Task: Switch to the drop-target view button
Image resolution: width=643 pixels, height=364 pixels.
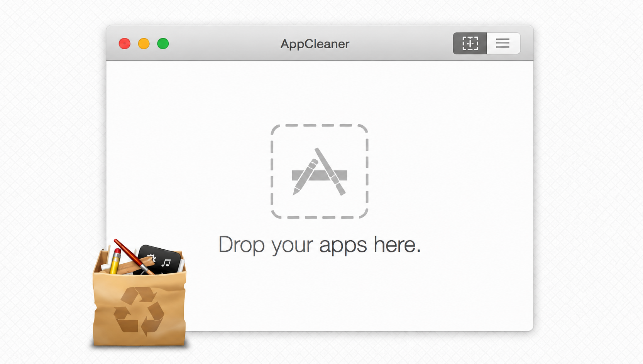Action: [x=470, y=43]
